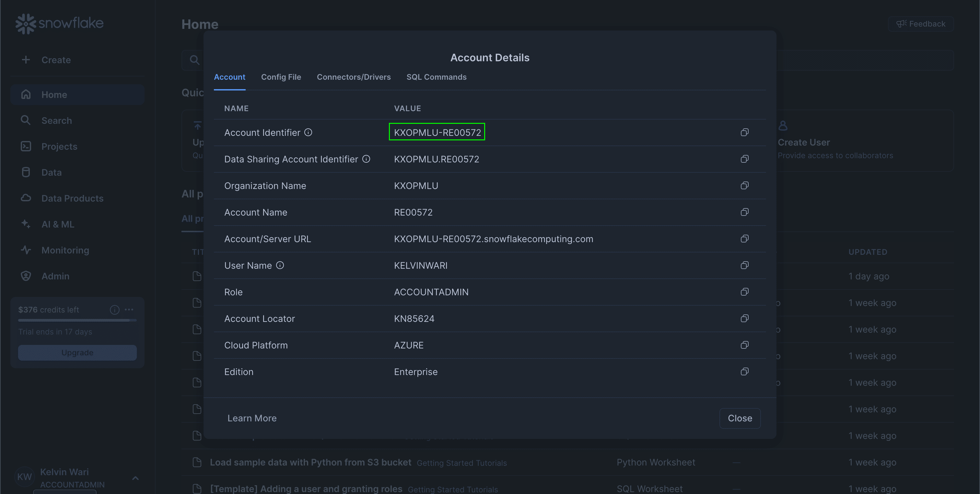This screenshot has height=494, width=980.
Task: Switch to the Config File tab
Action: [x=281, y=77]
